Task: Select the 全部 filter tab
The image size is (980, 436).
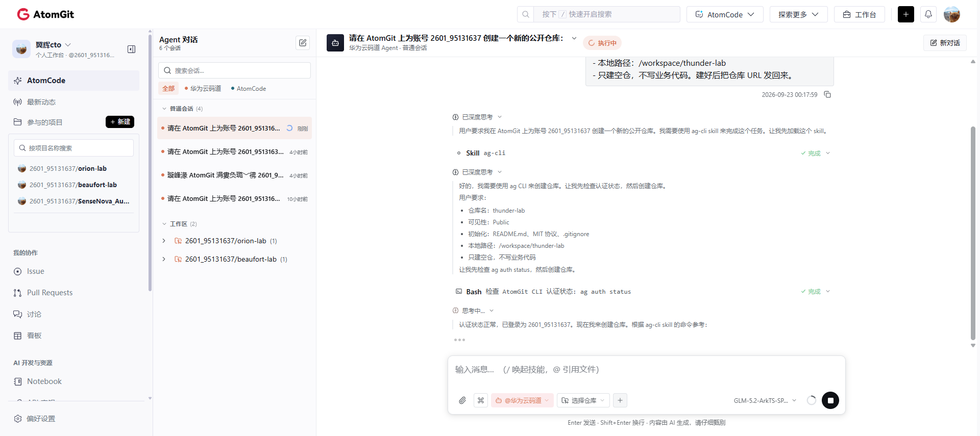Action: 168,88
